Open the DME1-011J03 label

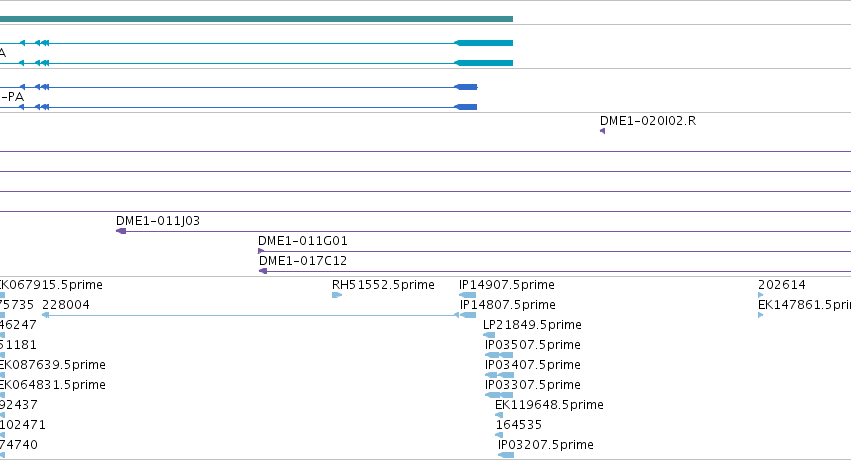[158, 221]
